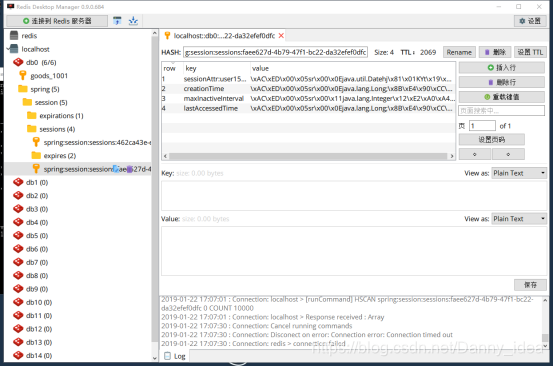This screenshot has width=553, height=366.
Task: Select the localhost server icon
Action: [14, 49]
